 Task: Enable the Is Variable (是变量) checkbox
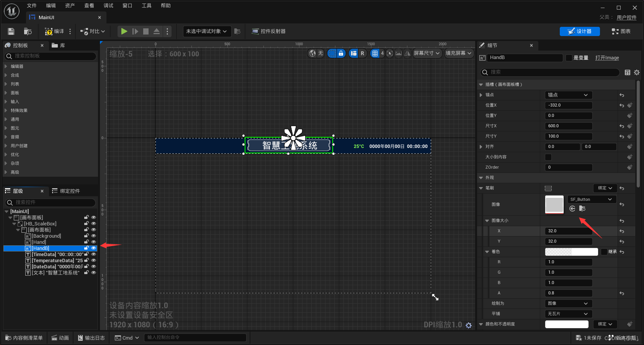[569, 58]
